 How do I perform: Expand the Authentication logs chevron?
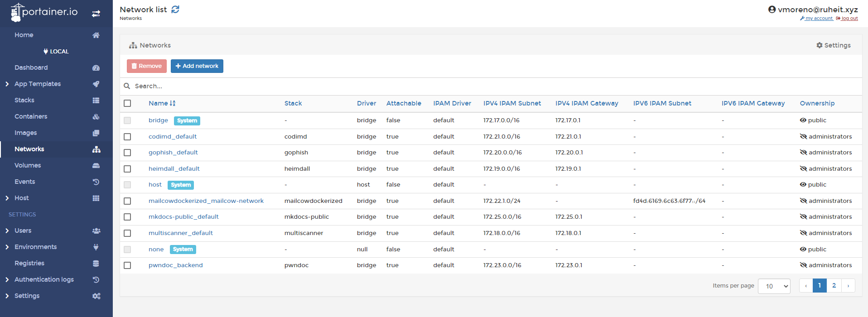click(x=7, y=280)
